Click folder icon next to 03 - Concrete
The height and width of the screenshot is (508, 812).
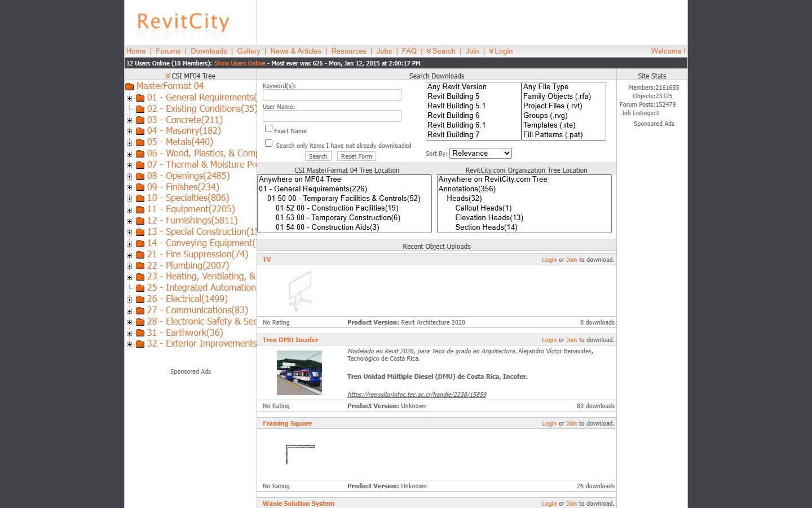pos(140,120)
